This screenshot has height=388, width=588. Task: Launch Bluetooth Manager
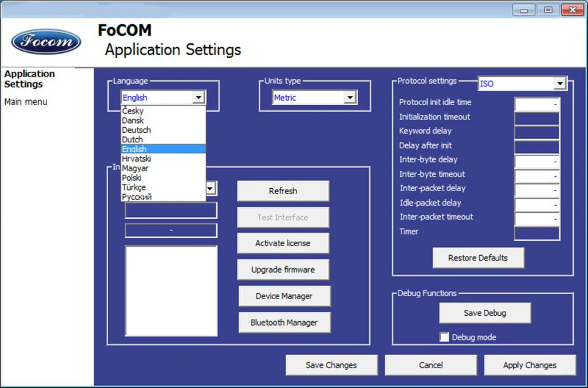284,323
